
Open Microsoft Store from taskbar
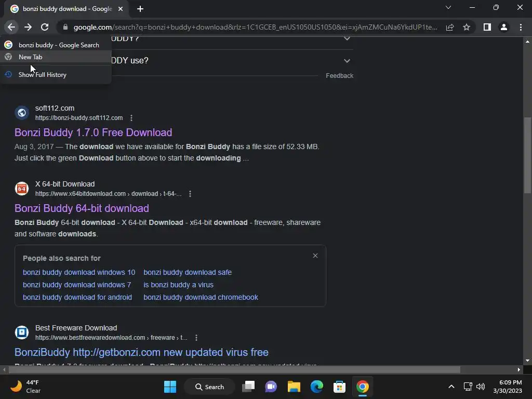coord(339,387)
